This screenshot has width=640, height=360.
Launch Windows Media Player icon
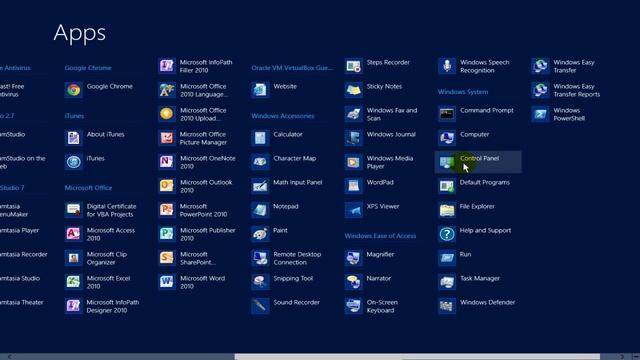point(353,162)
